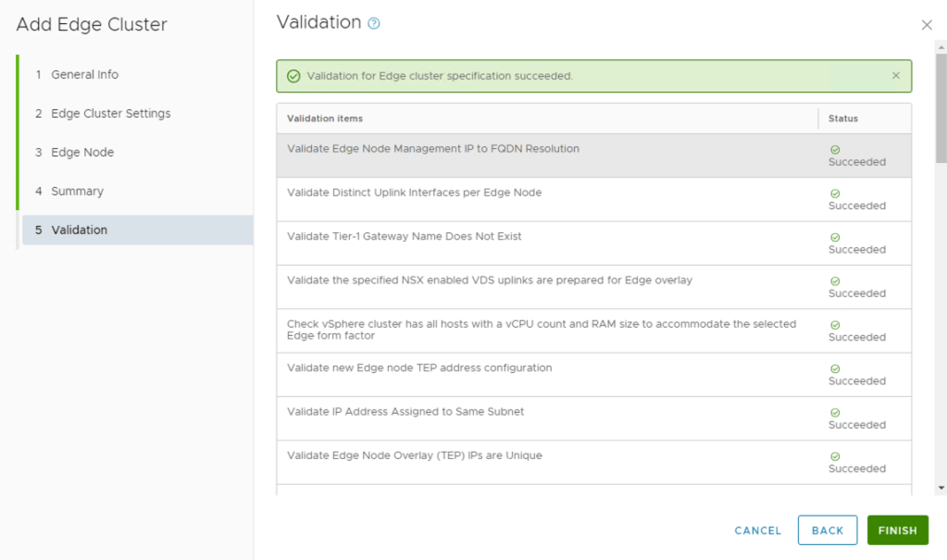The width and height of the screenshot is (947, 560).
Task: Click succeeded icon for TEP IPs Unique row
Action: coord(835,456)
